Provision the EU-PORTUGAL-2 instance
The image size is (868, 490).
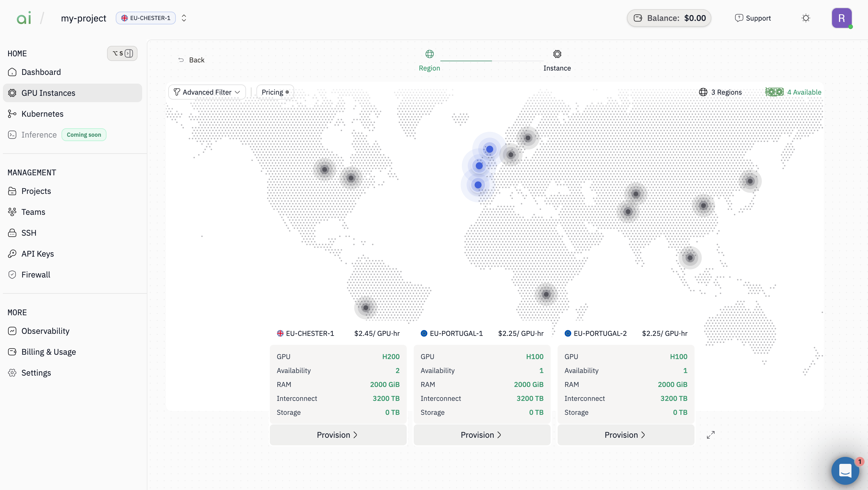625,435
